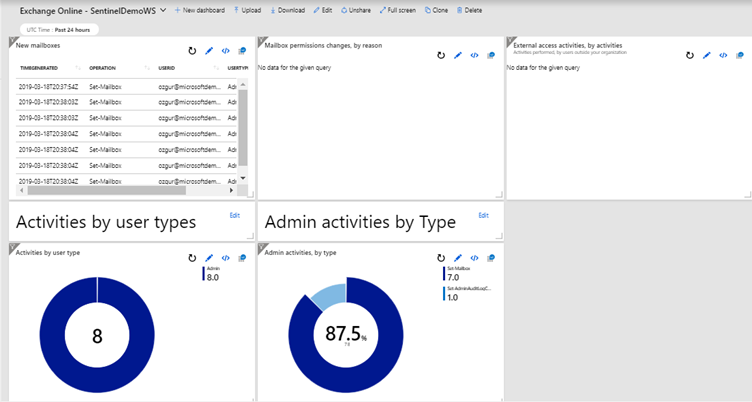
Task: Download the dashboard
Action: (287, 10)
